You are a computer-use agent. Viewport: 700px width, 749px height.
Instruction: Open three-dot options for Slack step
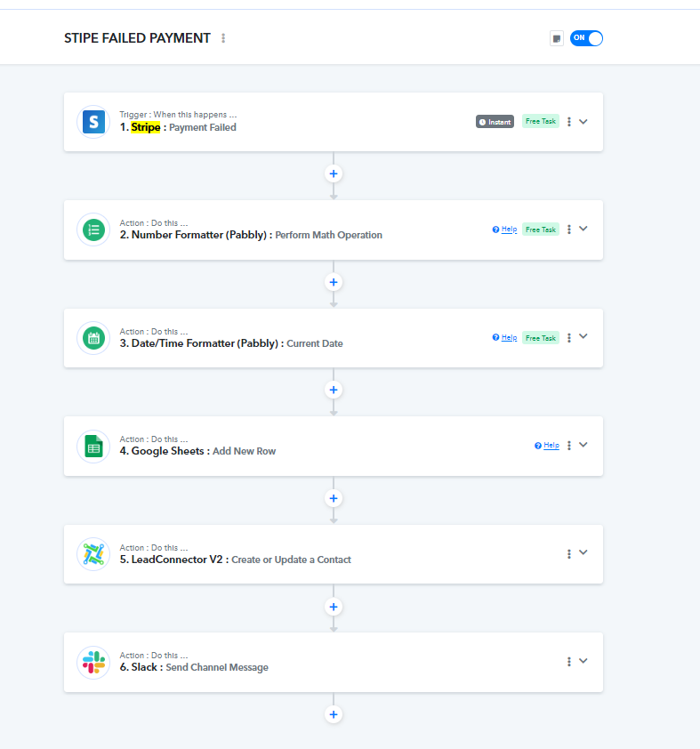(568, 662)
